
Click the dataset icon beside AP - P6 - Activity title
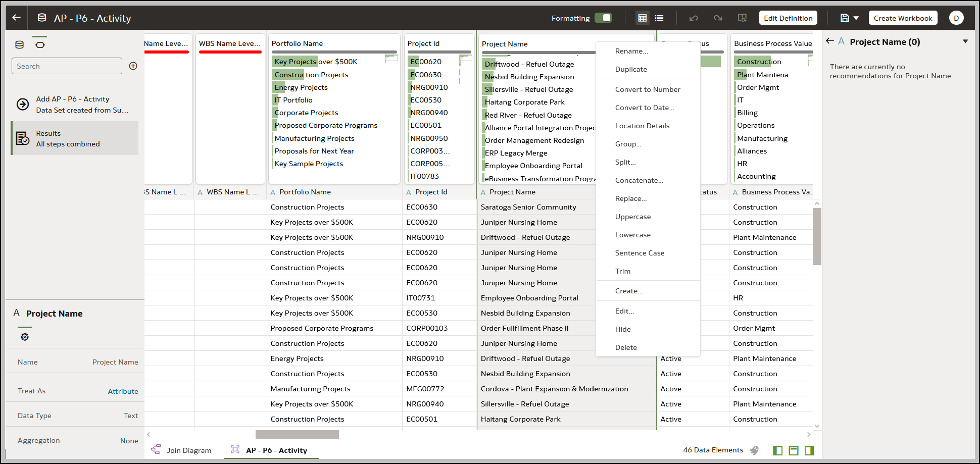point(42,18)
